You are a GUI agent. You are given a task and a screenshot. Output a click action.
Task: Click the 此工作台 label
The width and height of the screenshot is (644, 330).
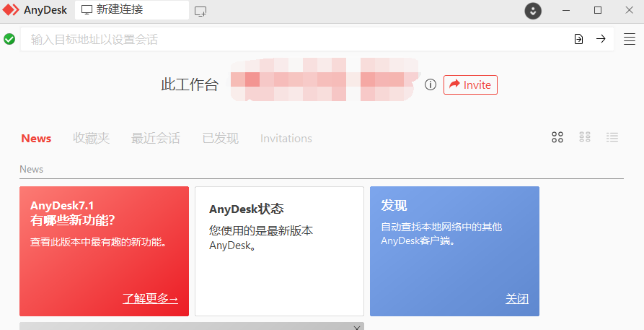pos(190,84)
